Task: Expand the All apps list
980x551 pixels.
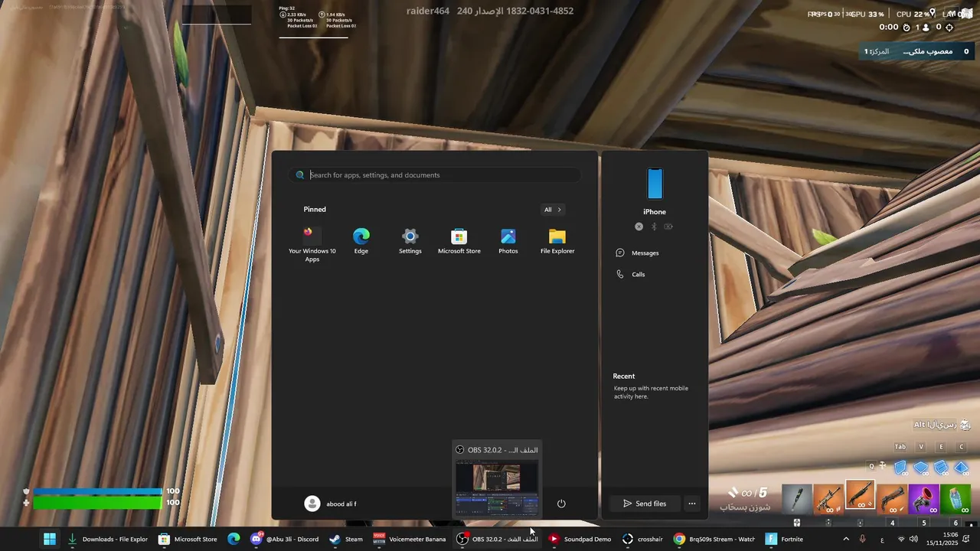Action: point(553,210)
